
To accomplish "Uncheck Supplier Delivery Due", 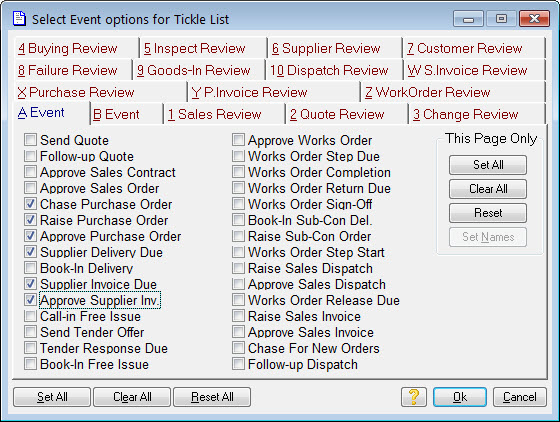I will tap(30, 252).
